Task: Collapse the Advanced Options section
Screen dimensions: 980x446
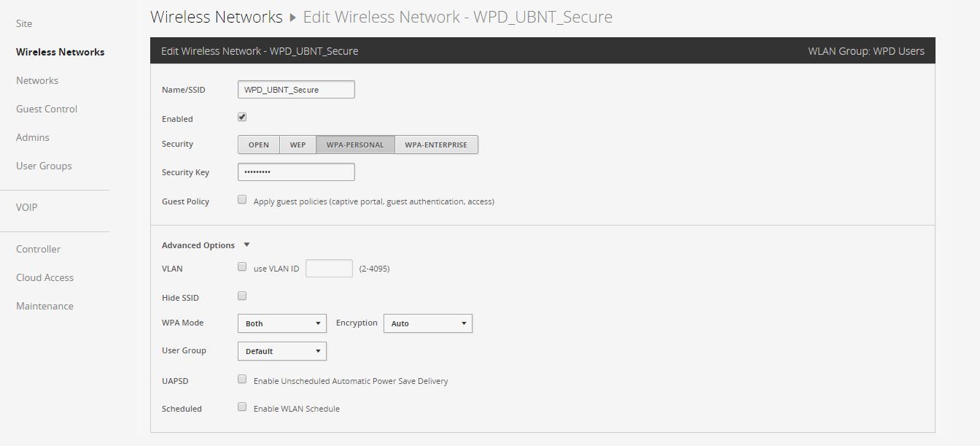Action: 246,245
